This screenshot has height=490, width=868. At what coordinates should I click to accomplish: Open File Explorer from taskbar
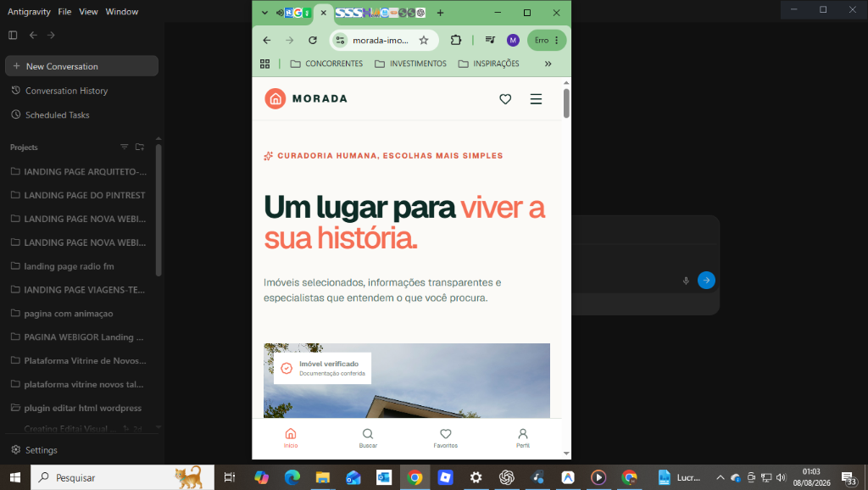click(323, 477)
